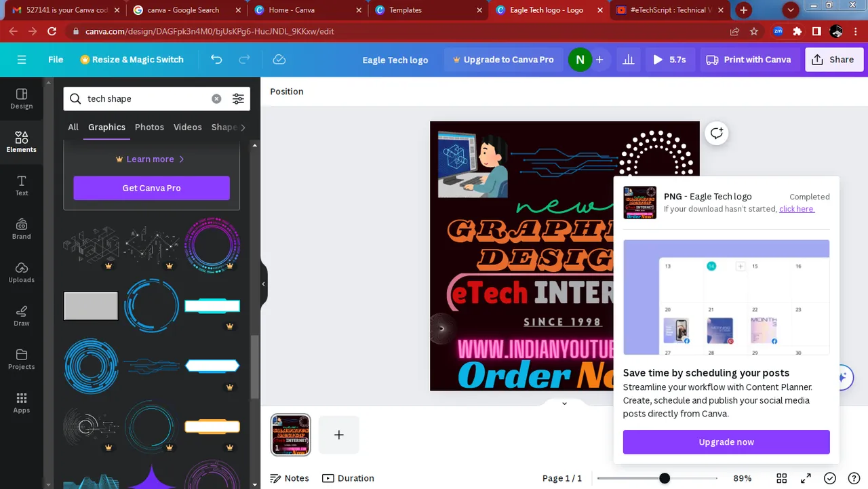Switch to the Videos tab
Image resolution: width=868 pixels, height=489 pixels.
187,127
